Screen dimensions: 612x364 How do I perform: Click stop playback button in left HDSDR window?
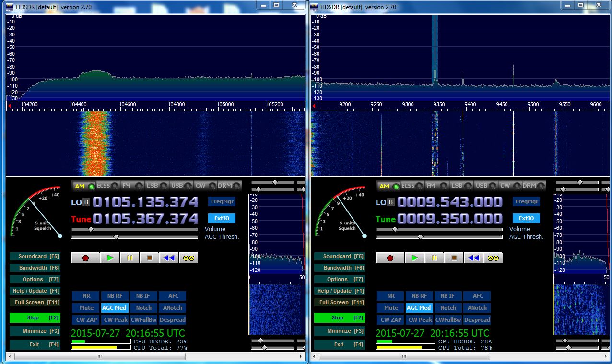[149, 258]
